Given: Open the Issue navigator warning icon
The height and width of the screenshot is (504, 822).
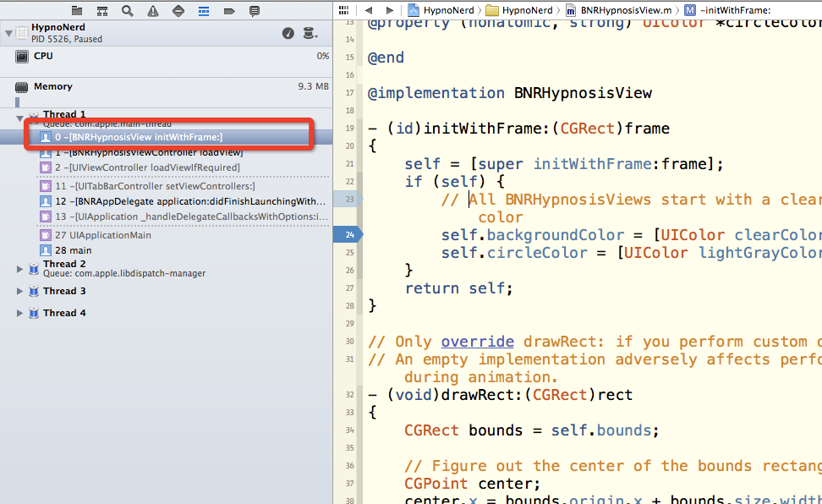Looking at the screenshot, I should [x=152, y=11].
